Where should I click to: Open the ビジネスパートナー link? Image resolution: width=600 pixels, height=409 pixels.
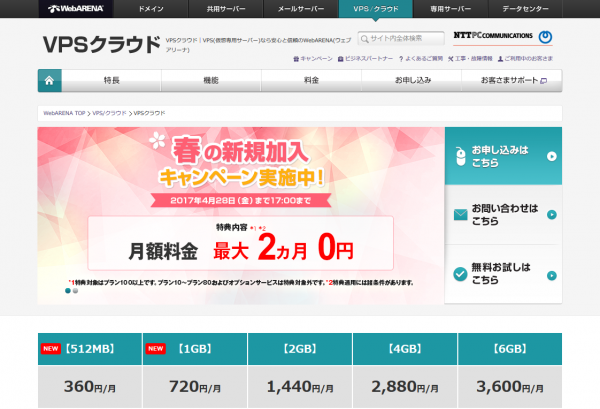(x=365, y=59)
